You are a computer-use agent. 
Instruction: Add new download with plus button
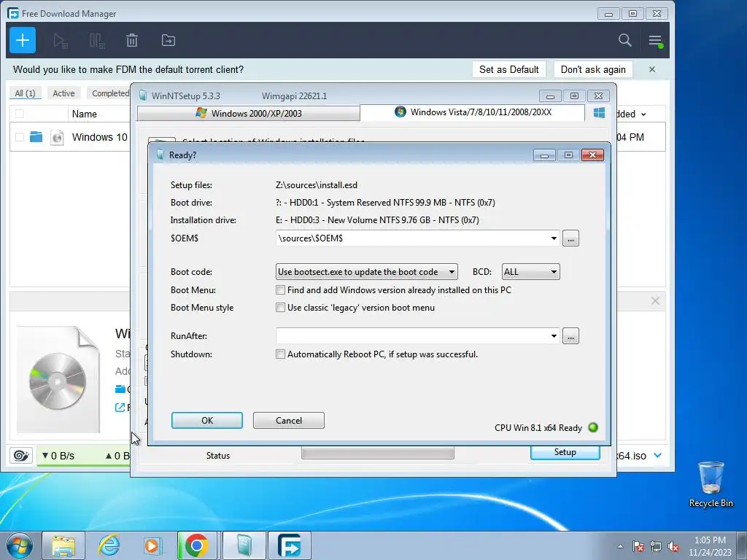(23, 41)
